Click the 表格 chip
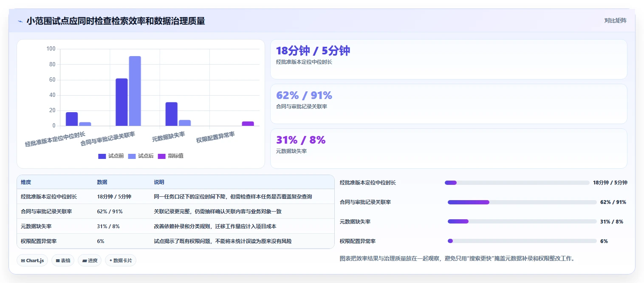This screenshot has width=644, height=283. pyautogui.click(x=63, y=260)
